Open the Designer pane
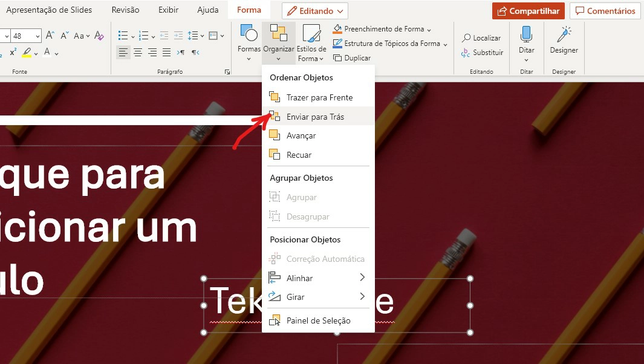Image resolution: width=644 pixels, height=364 pixels. [564, 40]
